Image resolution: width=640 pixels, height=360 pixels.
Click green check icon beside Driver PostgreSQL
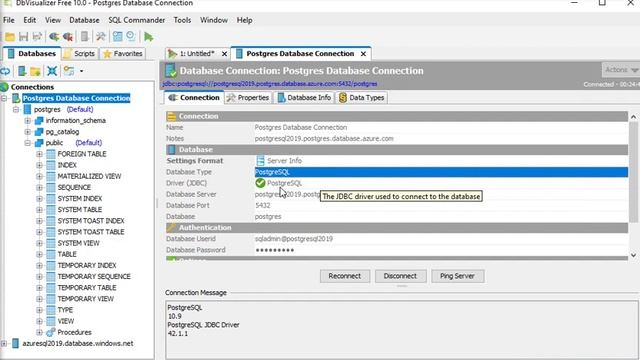pos(260,183)
